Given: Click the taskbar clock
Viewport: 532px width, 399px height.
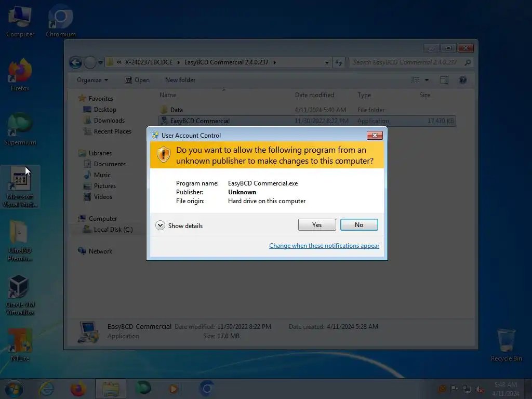Looking at the screenshot, I should [506, 389].
